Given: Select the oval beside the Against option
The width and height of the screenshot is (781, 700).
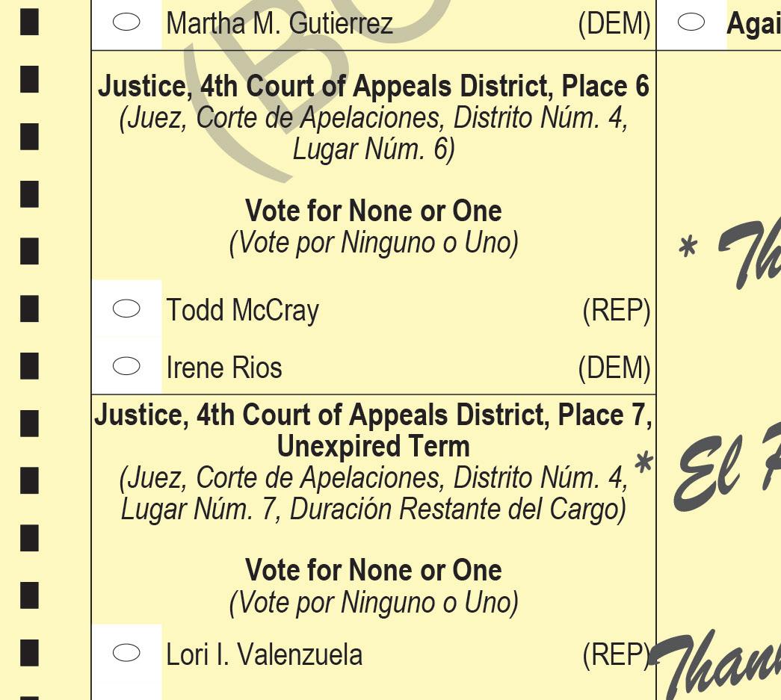Looking at the screenshot, I should pyautogui.click(x=691, y=22).
